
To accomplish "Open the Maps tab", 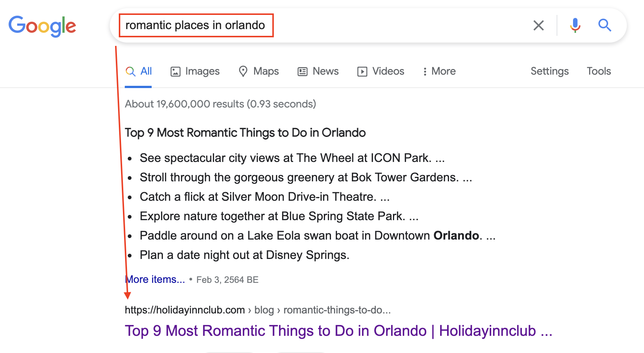I will [258, 71].
